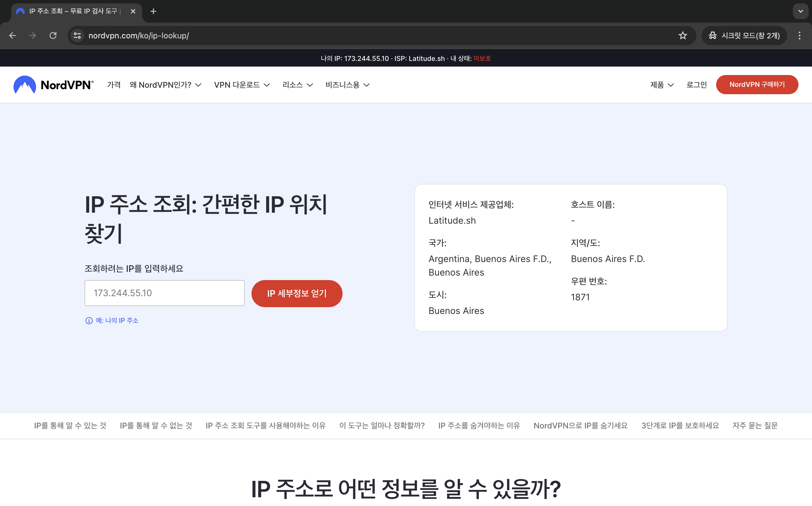Close the IP 주소 조회 tab
812x506 pixels.
(x=133, y=11)
